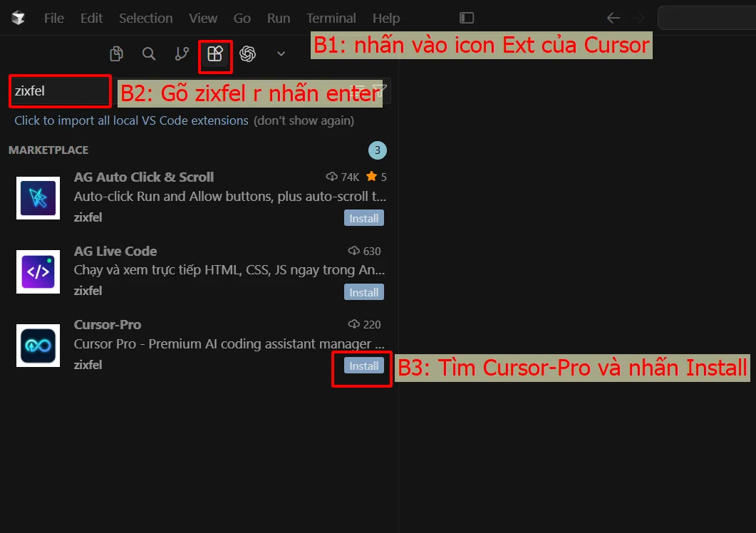Open the ChatGPT/OpenAI icon panel
Screen dimensions: 756x533
coord(248,53)
